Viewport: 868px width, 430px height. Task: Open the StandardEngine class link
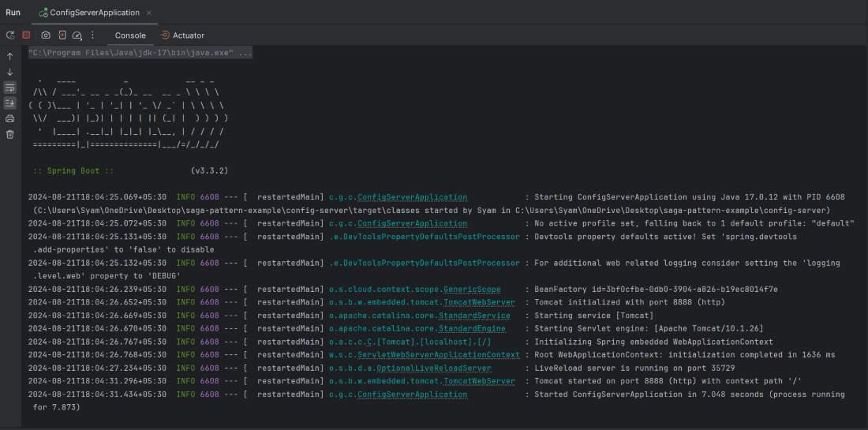click(x=472, y=329)
